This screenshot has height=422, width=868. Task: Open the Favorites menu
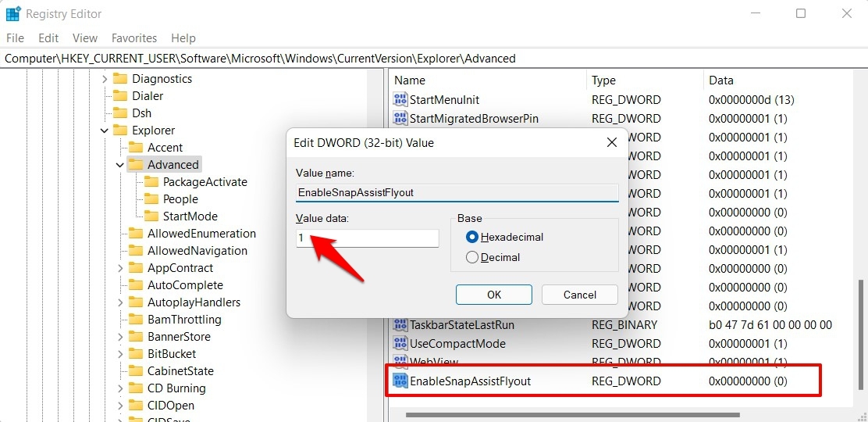click(134, 38)
